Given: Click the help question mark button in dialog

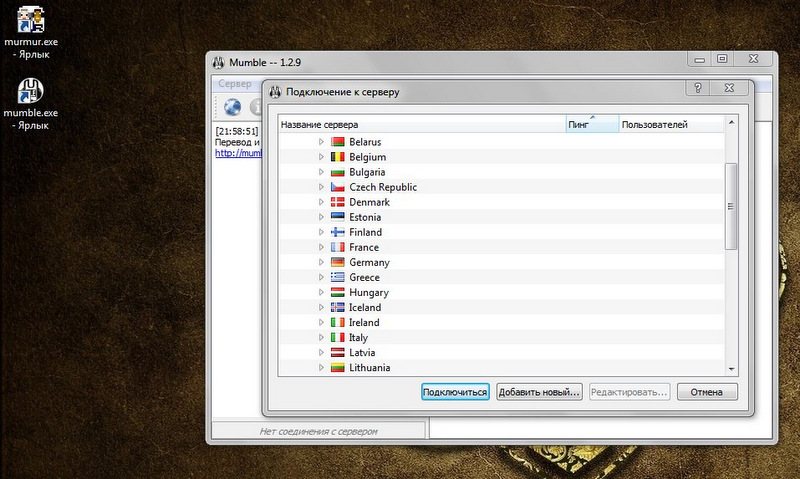Looking at the screenshot, I should click(698, 88).
